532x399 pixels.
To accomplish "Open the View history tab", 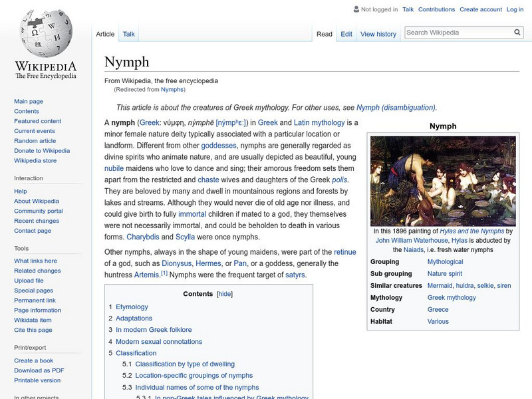I will click(378, 34).
